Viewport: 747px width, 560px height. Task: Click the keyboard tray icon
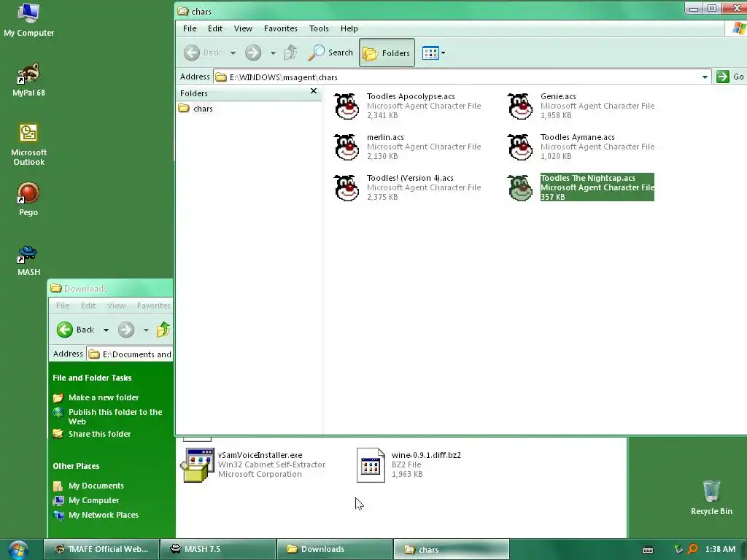[x=648, y=550]
